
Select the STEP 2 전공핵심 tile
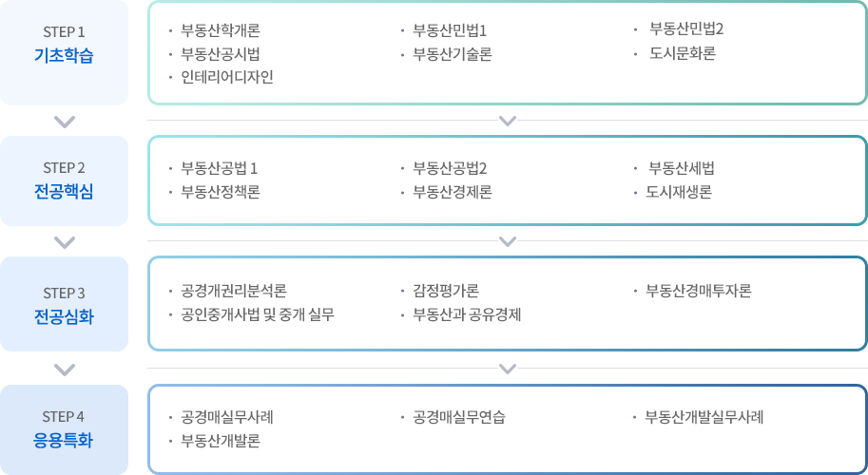(x=65, y=180)
